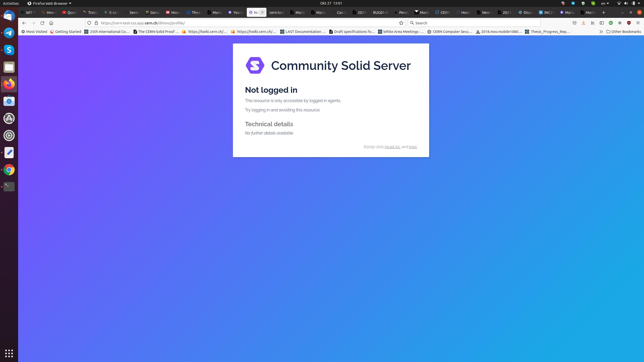Viewport: 644px width, 362px height.
Task: Open the 25th International Co bookmark
Action: click(x=107, y=32)
